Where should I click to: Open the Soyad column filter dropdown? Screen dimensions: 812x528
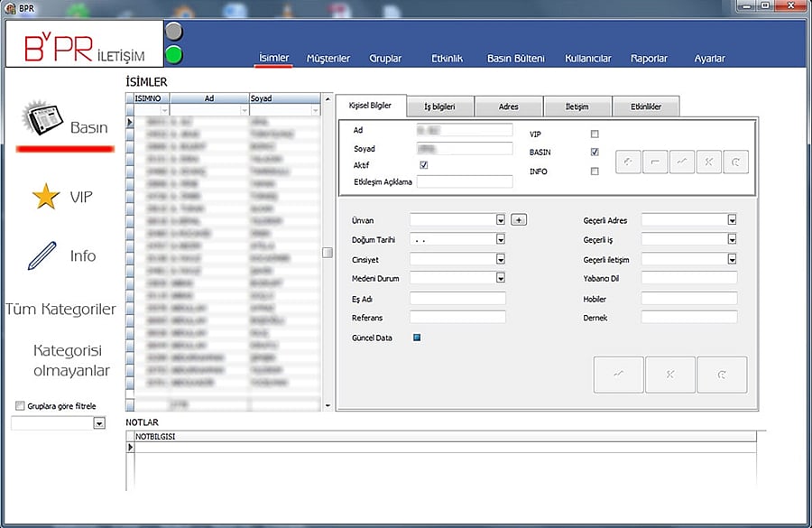click(316, 110)
